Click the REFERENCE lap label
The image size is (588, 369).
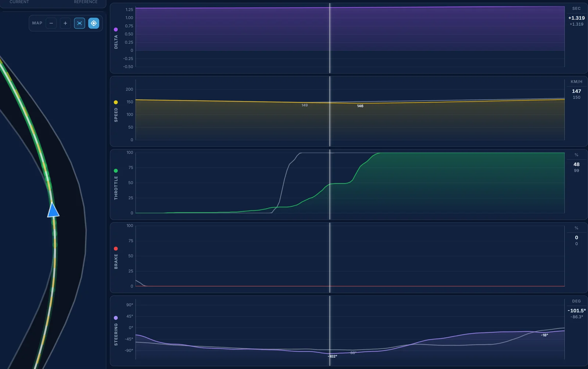[x=86, y=2]
